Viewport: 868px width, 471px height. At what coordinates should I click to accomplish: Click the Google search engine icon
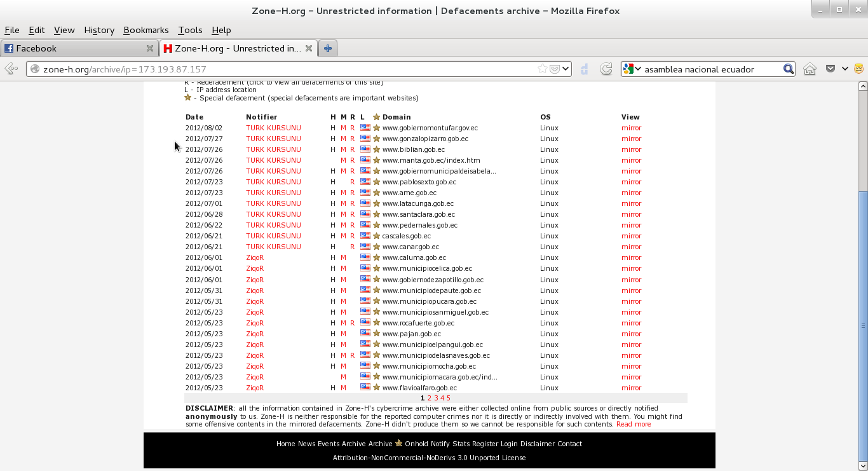628,69
